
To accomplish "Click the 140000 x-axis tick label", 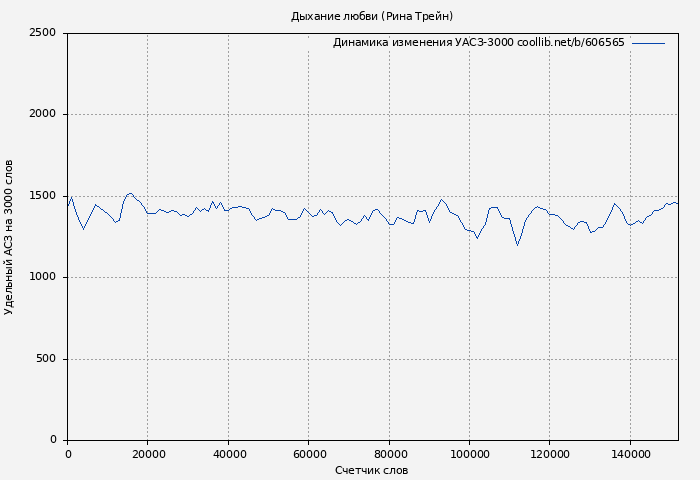I will (x=630, y=453).
